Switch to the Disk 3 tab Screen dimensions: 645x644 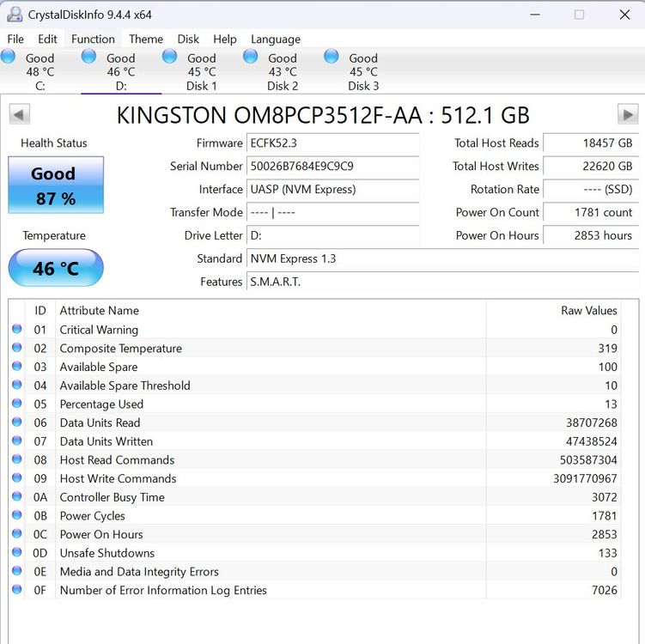tap(363, 71)
